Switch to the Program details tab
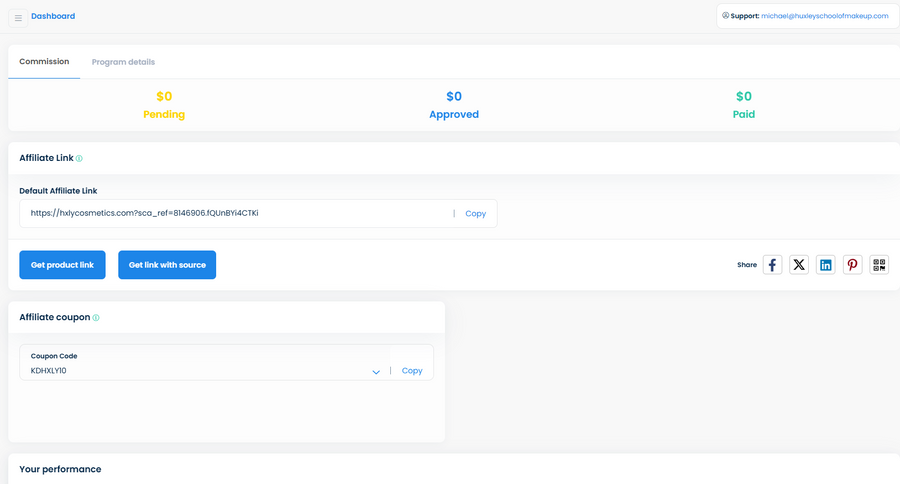 [x=123, y=62]
